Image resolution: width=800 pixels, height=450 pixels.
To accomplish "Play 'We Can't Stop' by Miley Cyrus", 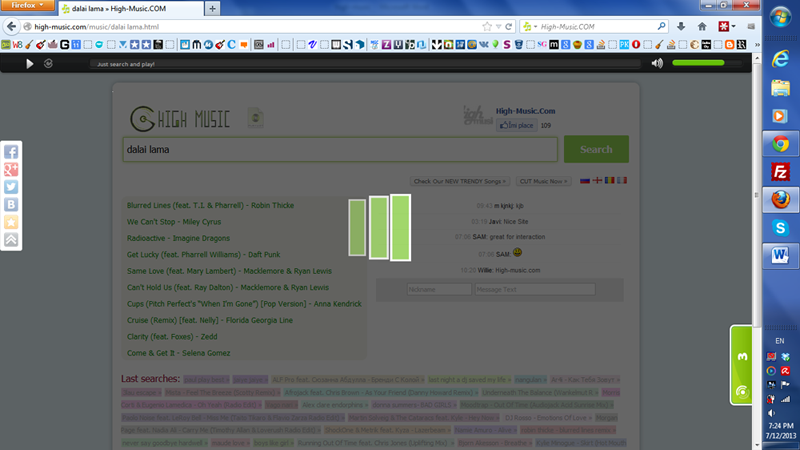I will pyautogui.click(x=174, y=222).
